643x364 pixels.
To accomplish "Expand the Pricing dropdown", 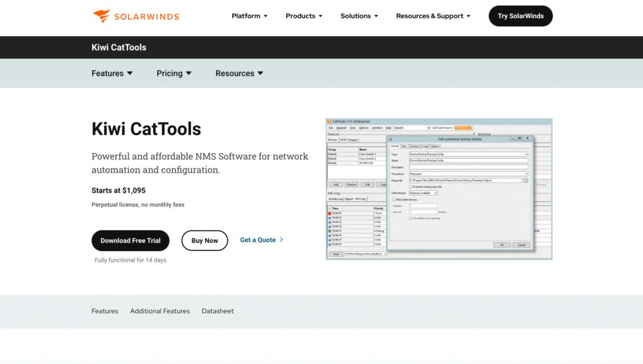I will click(x=174, y=73).
